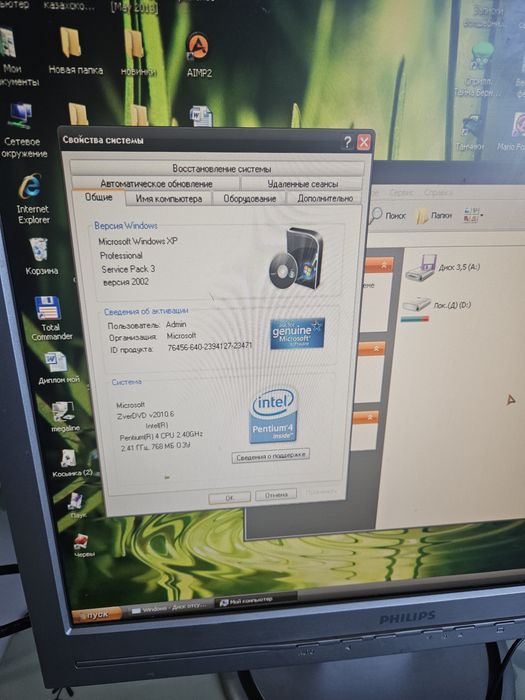Open the views dropdown in Explorer toolbar
This screenshot has height=700, width=525.
473,215
